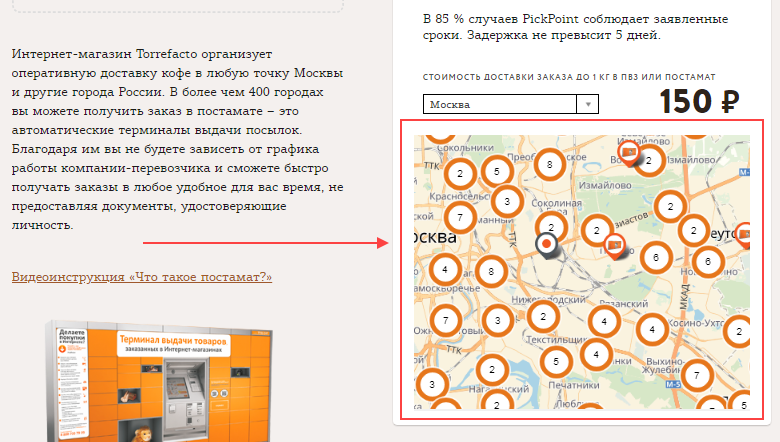Open cluster marker 2 above Нагатинский label

[494, 369]
